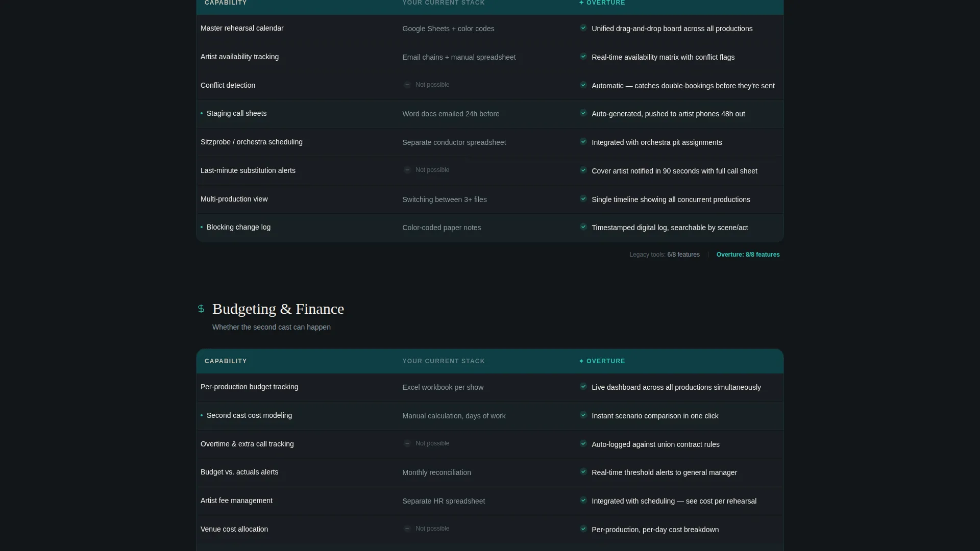This screenshot has width=980, height=551.
Task: Click the Word docs emailed 24h before cell
Action: pos(451,114)
